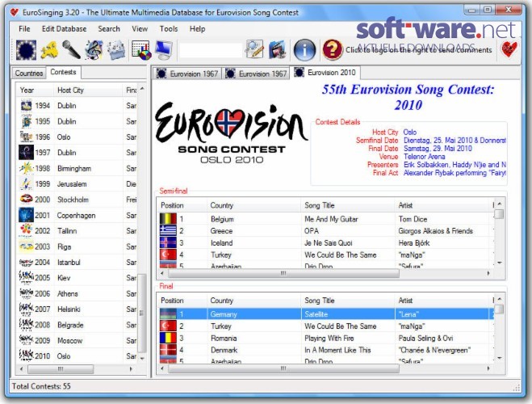This screenshot has height=404, width=532.
Task: Click the Turkey flag in Semi-final table
Action: pyautogui.click(x=168, y=255)
